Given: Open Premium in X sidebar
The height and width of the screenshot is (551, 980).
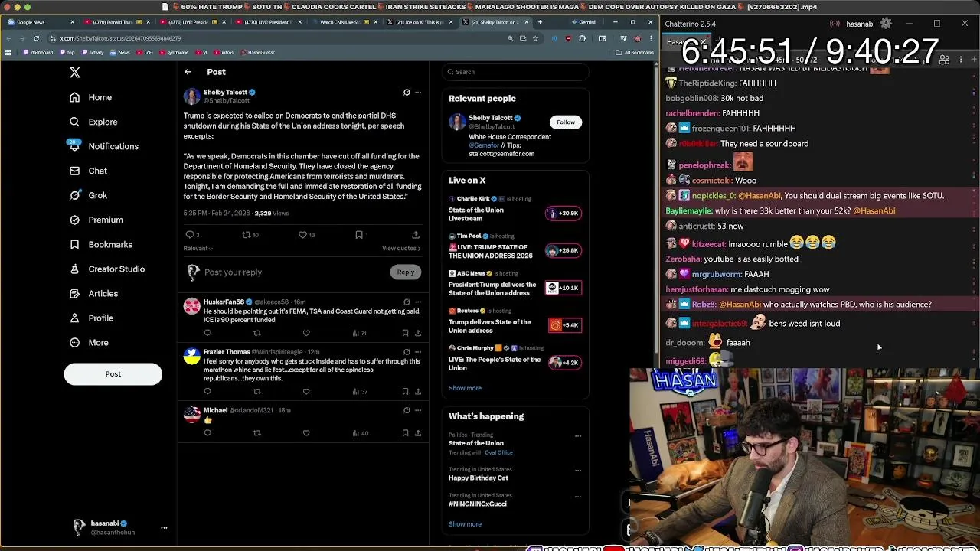Looking at the screenshot, I should point(96,220).
